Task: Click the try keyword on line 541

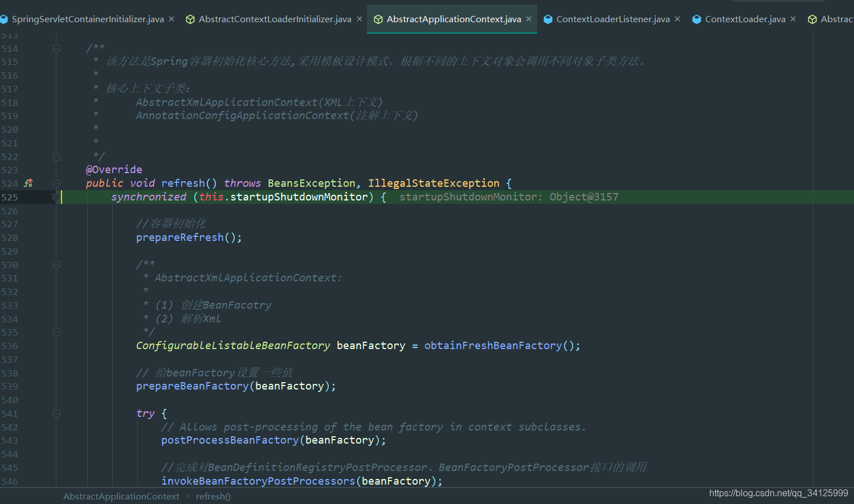Action: pos(145,413)
